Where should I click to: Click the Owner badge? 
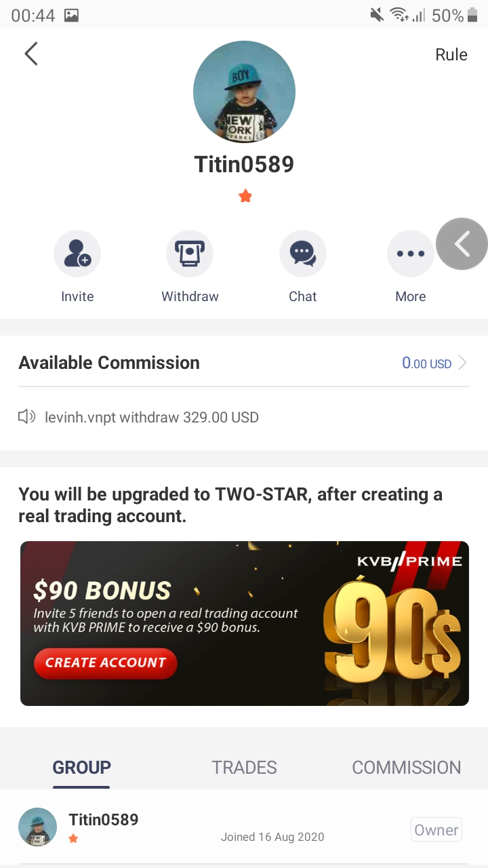click(436, 830)
